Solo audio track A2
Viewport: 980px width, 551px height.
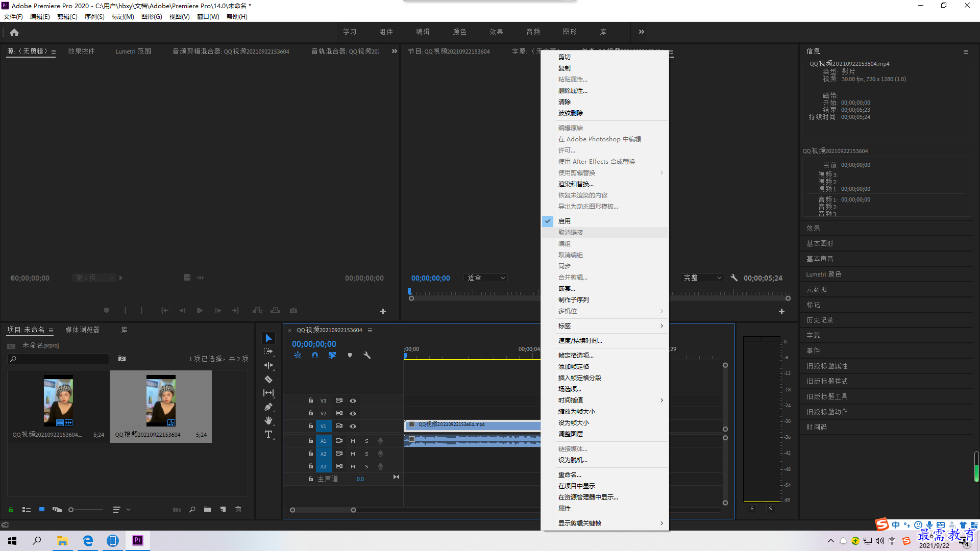pos(366,454)
